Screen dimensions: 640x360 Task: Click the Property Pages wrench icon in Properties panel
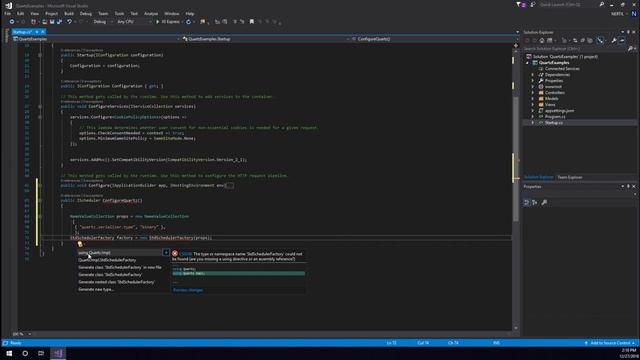544,202
